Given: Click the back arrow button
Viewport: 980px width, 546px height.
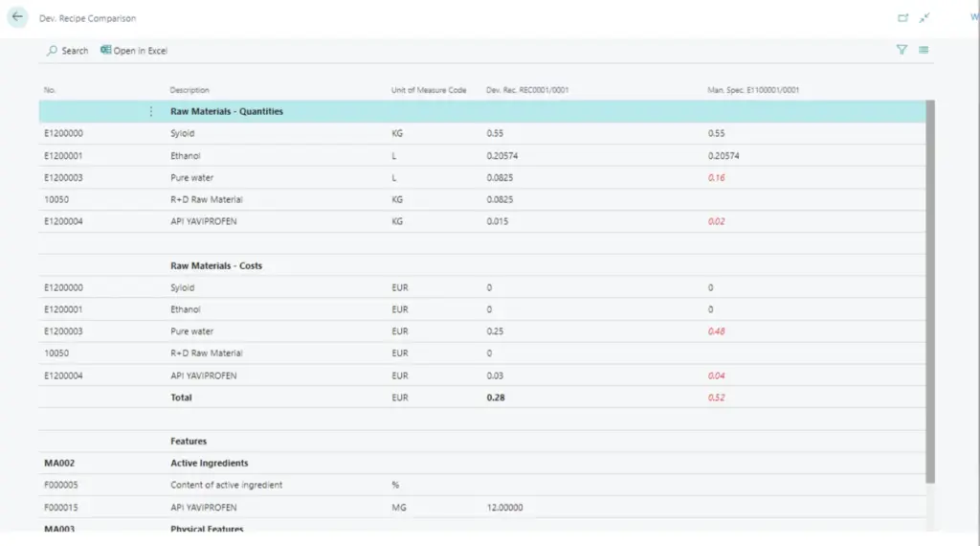Looking at the screenshot, I should pyautogui.click(x=17, y=17).
